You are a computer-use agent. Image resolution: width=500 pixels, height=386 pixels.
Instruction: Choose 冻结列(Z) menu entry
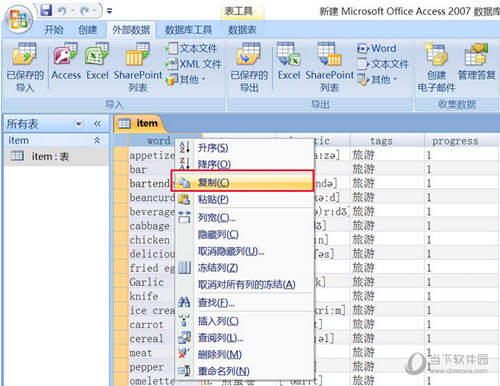pos(244,268)
